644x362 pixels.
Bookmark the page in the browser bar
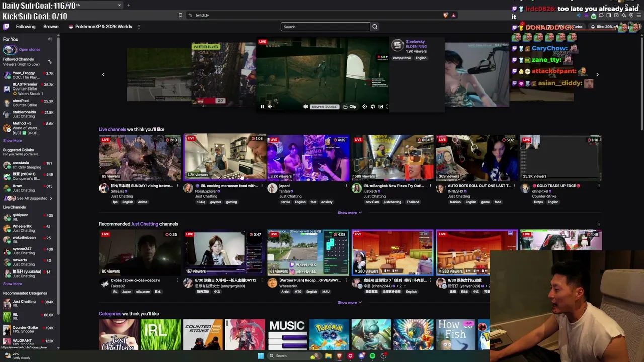click(x=180, y=15)
